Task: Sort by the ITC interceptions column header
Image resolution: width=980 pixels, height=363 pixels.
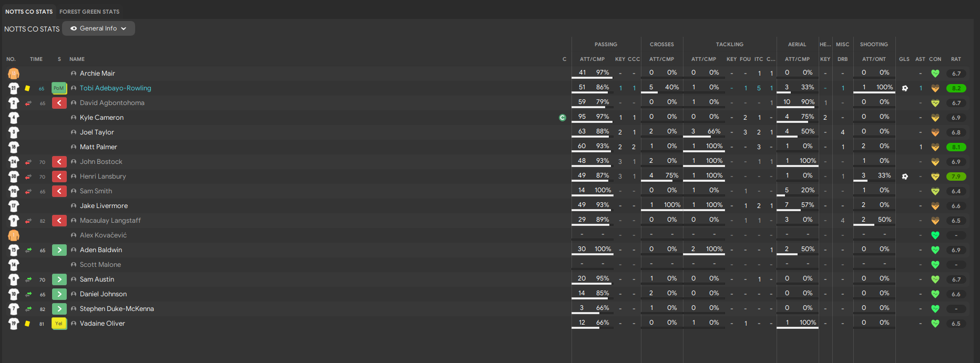Action: click(759, 59)
